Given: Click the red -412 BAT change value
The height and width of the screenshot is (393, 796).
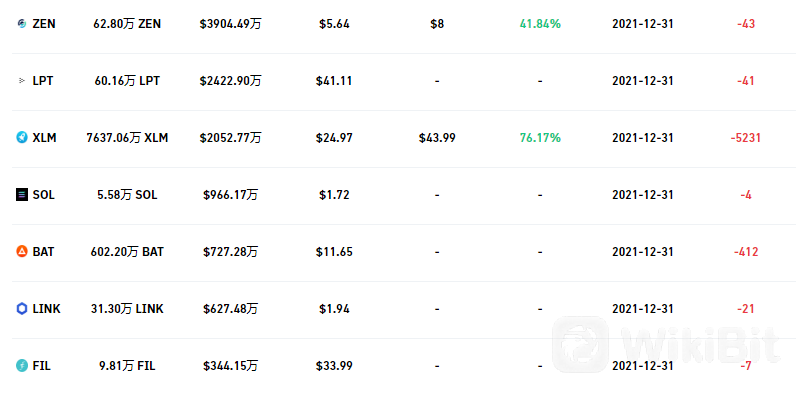Looking at the screenshot, I should (x=746, y=251).
